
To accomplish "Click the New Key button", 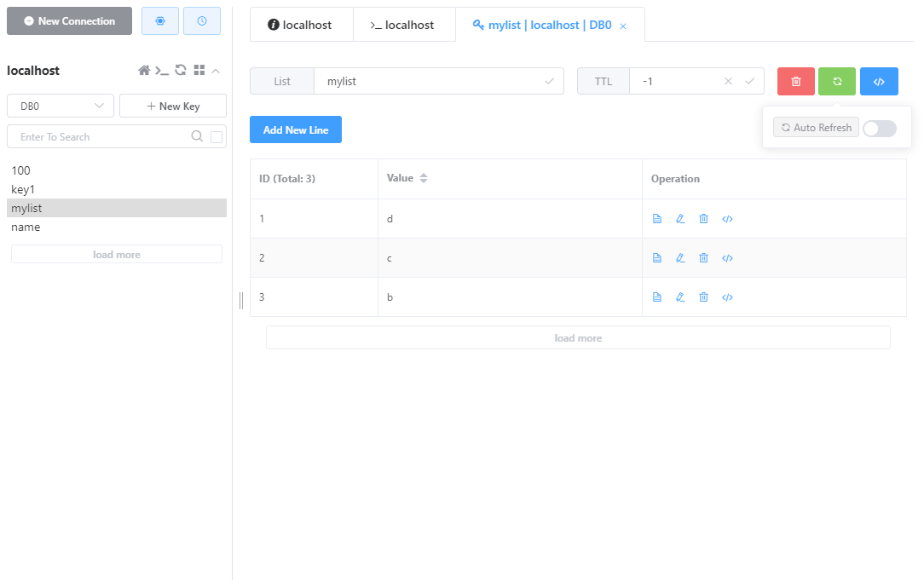I will click(x=173, y=106).
